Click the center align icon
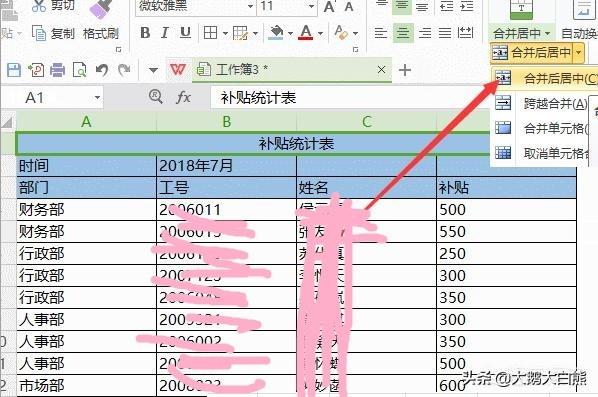The image size is (598, 397). click(403, 33)
